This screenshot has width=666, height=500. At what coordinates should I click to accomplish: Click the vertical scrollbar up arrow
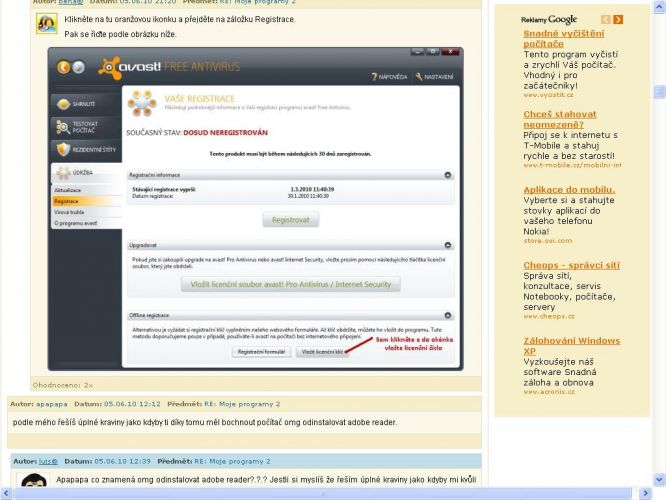pos(659,7)
